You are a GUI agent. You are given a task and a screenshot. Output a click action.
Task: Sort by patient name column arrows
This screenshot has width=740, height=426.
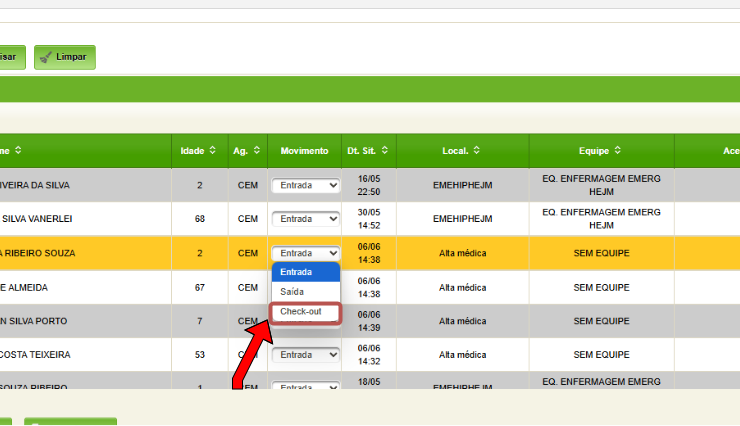coord(18,151)
